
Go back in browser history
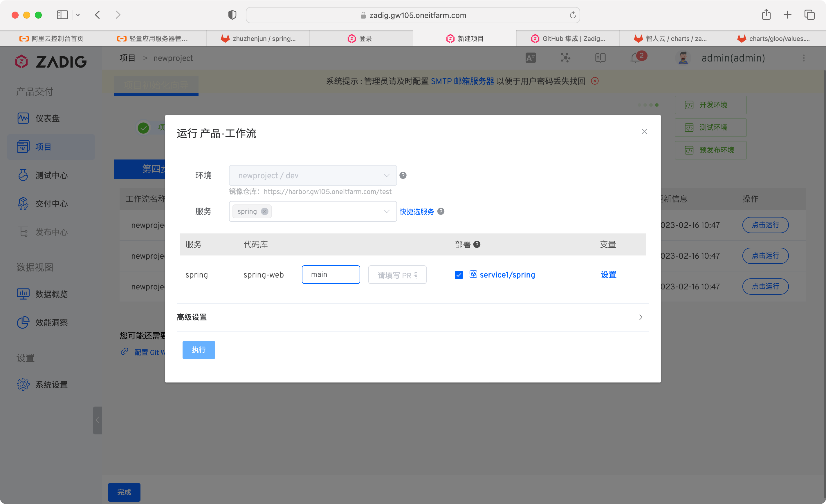pos(97,15)
